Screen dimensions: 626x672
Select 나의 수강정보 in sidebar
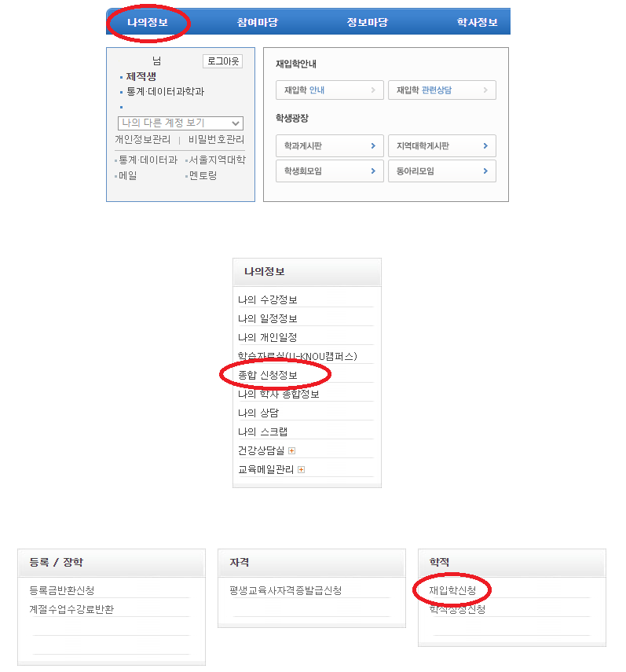click(268, 299)
